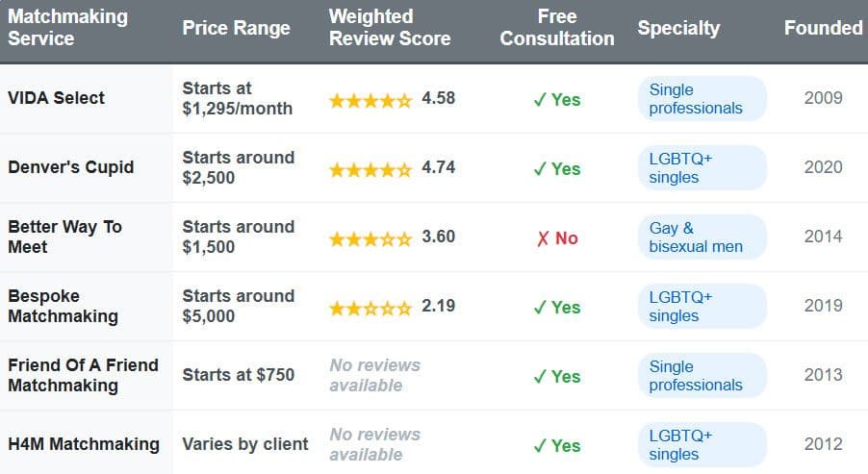Click Better Way To Meet's star rating
868x474 pixels.
(x=370, y=237)
